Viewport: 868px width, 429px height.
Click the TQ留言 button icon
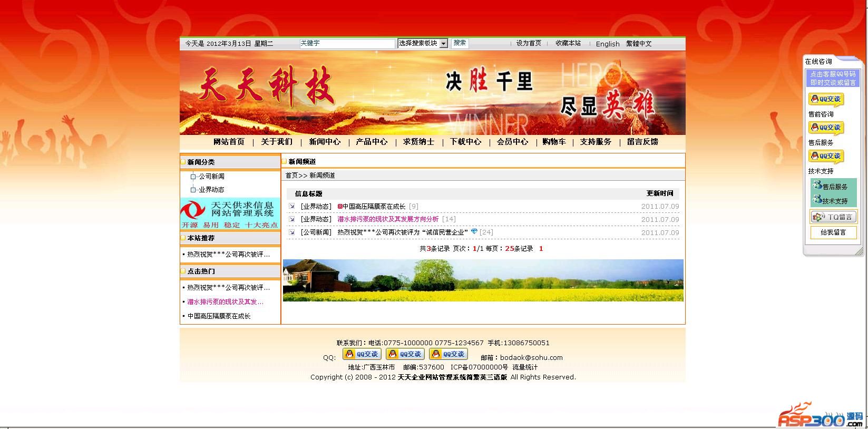[x=833, y=217]
